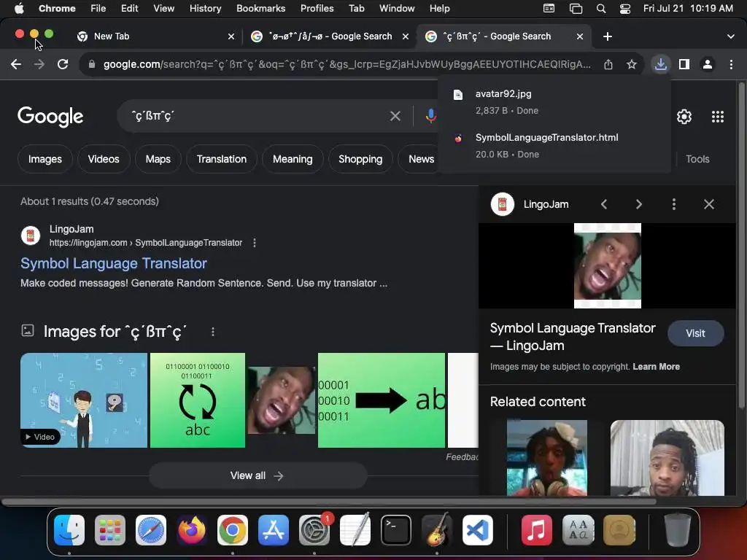Filter results by Videos
The image size is (747, 560).
(x=104, y=159)
